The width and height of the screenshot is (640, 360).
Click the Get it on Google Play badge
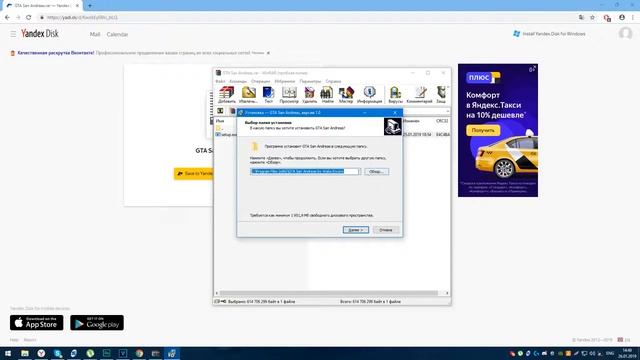[97, 322]
